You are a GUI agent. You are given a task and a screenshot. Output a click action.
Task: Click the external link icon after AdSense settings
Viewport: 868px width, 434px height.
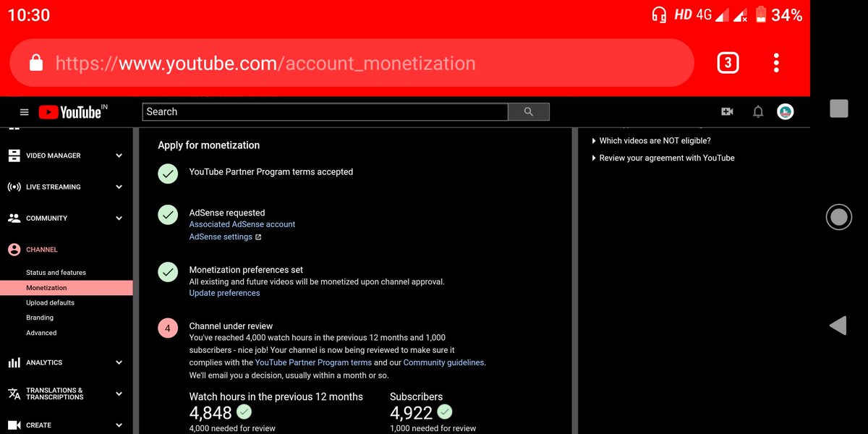click(258, 237)
